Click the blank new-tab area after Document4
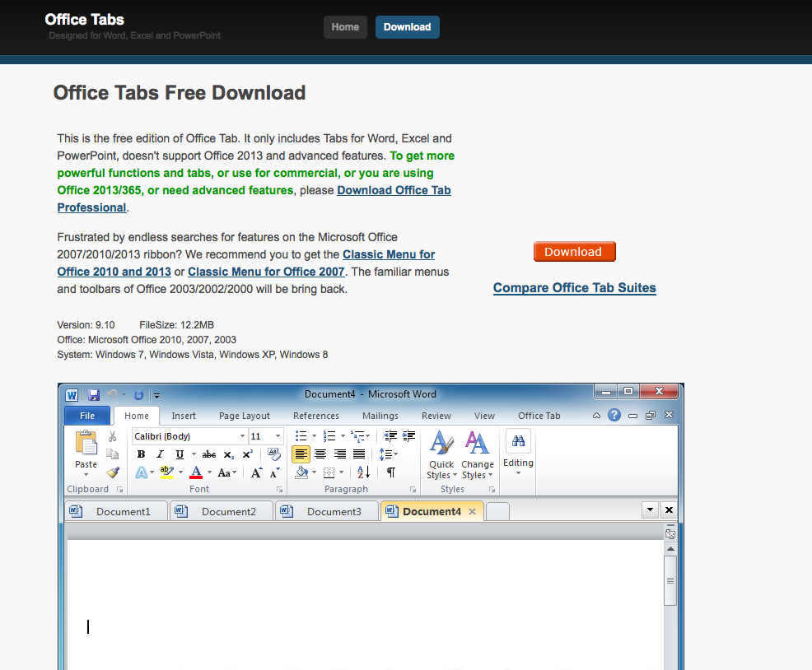Screen dimensions: 812x670 point(497,511)
